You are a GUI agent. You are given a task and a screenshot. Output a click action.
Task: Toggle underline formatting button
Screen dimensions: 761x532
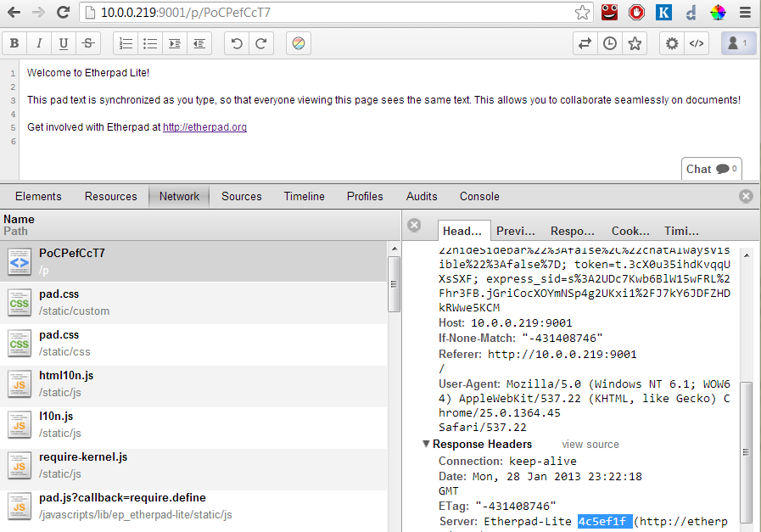[63, 43]
